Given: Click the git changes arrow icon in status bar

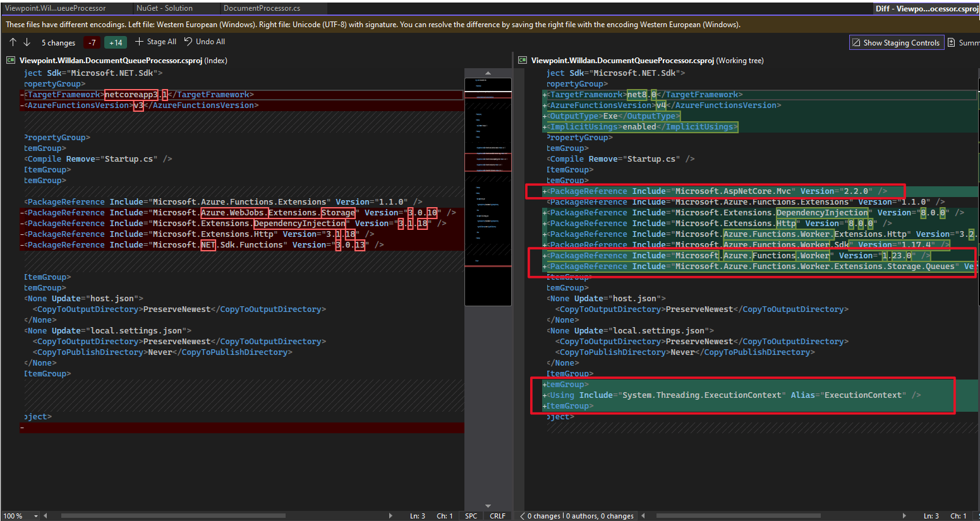Looking at the screenshot, I should tap(522, 516).
